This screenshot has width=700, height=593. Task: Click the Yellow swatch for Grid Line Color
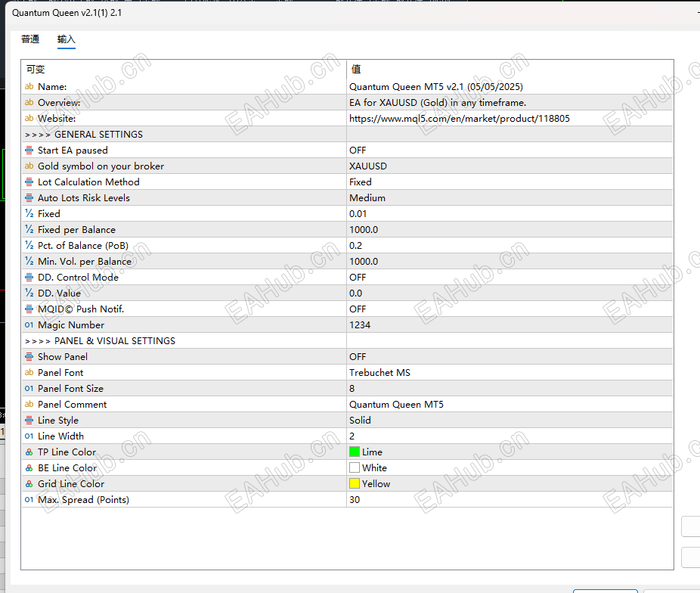pyautogui.click(x=355, y=483)
